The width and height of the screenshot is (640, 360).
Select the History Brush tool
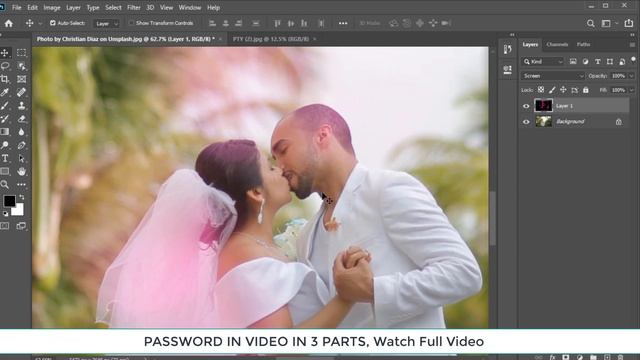coord(5,119)
